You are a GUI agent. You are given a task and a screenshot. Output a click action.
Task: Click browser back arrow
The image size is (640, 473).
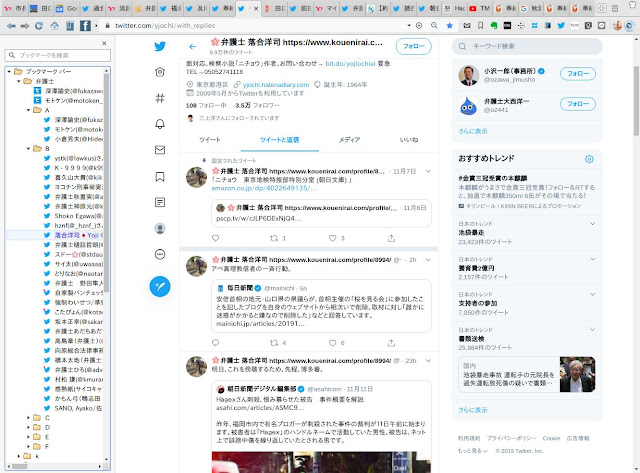[x=11, y=26]
